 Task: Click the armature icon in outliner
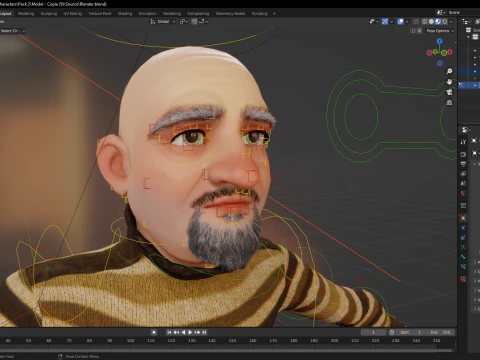pyautogui.click(x=461, y=85)
